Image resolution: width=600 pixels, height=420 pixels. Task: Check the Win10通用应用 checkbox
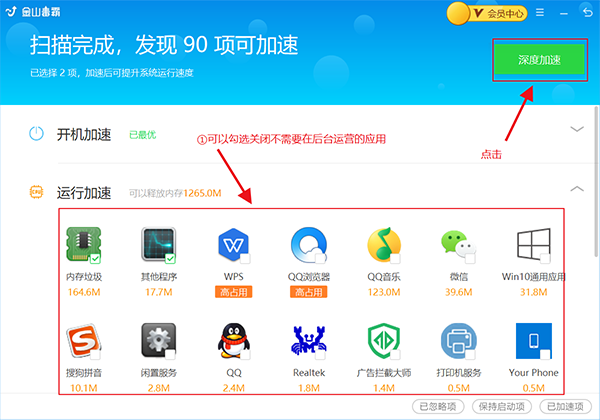point(545,259)
